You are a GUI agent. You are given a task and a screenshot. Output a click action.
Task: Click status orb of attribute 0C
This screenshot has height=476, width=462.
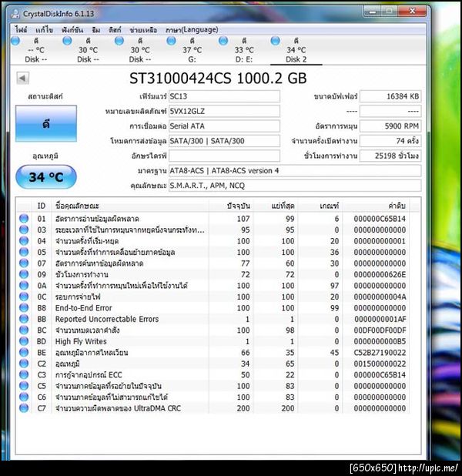click(24, 297)
